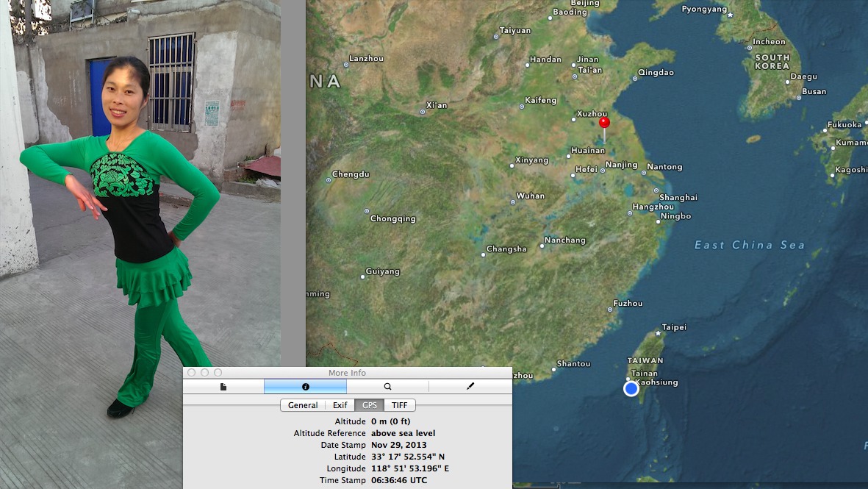Zoom the More Info window
868x489 pixels.
tap(218, 373)
